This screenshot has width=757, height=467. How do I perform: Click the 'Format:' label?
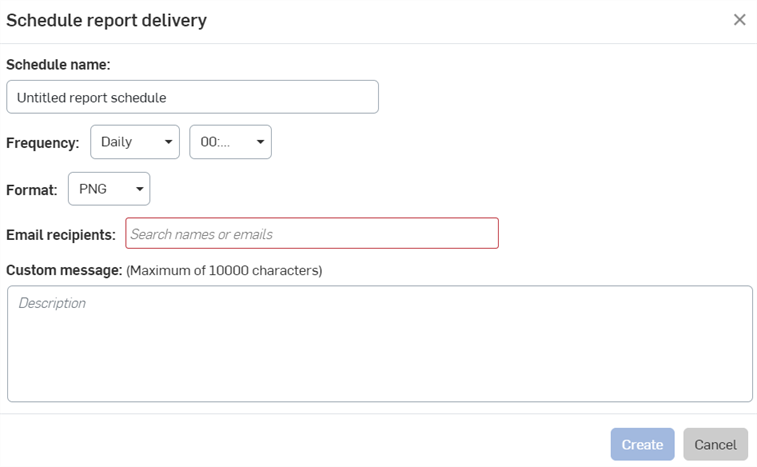[31, 190]
